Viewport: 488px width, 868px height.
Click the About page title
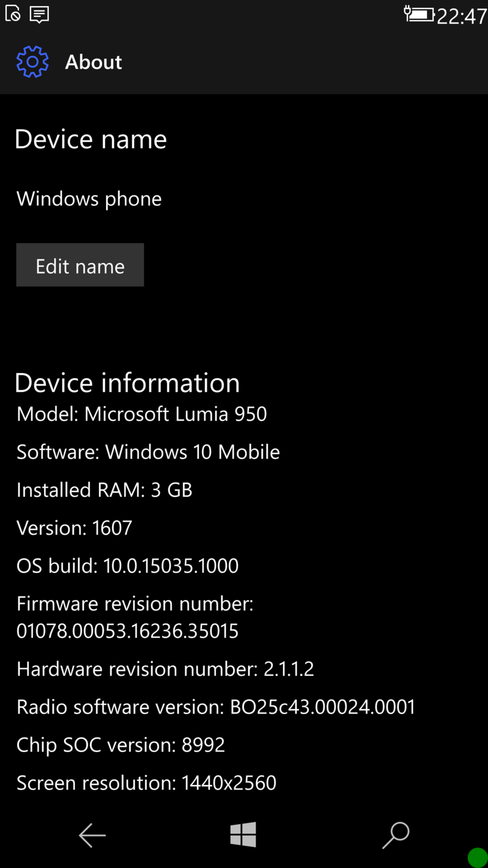click(x=93, y=62)
